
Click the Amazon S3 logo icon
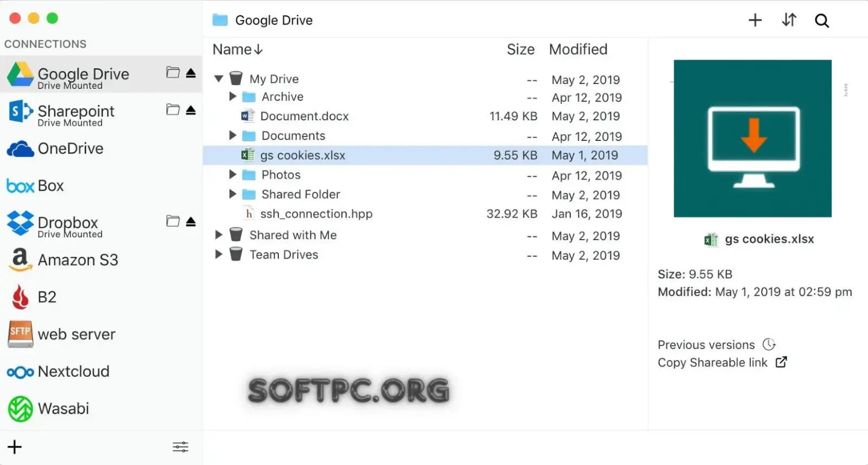[x=20, y=260]
